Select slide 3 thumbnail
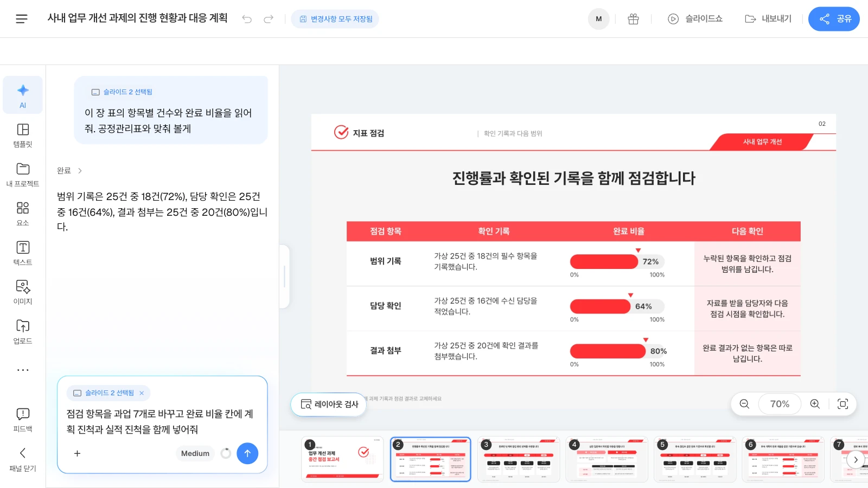 519,459
